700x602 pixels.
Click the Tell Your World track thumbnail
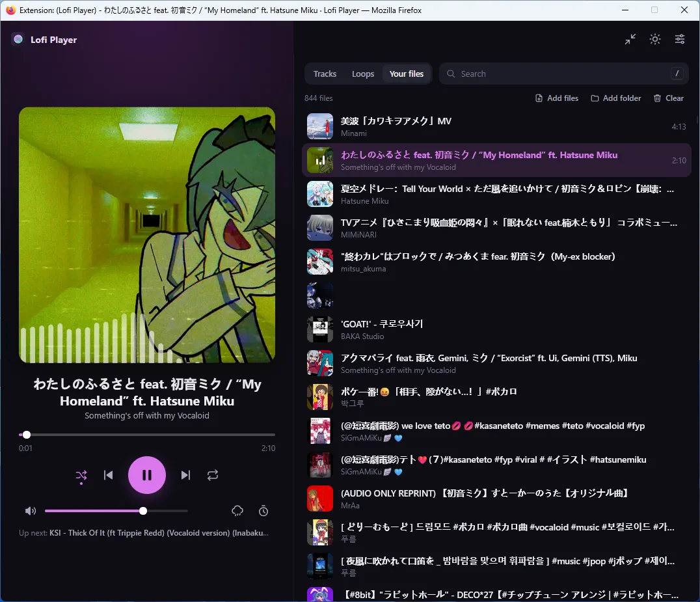pos(320,194)
